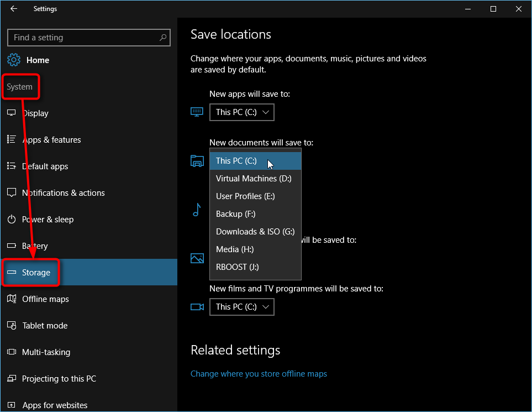Open Battery settings
Image resolution: width=532 pixels, height=412 pixels.
click(x=89, y=246)
